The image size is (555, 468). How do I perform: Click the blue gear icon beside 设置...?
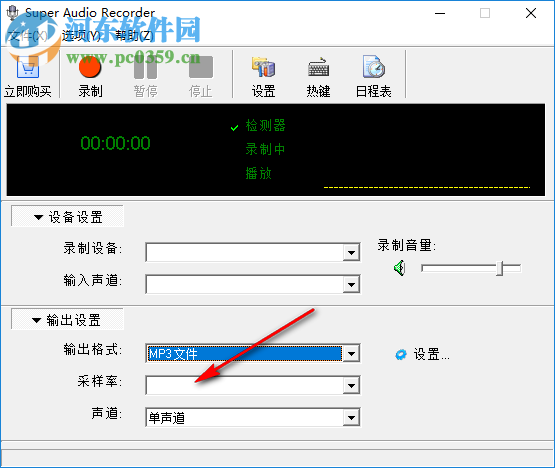(401, 354)
